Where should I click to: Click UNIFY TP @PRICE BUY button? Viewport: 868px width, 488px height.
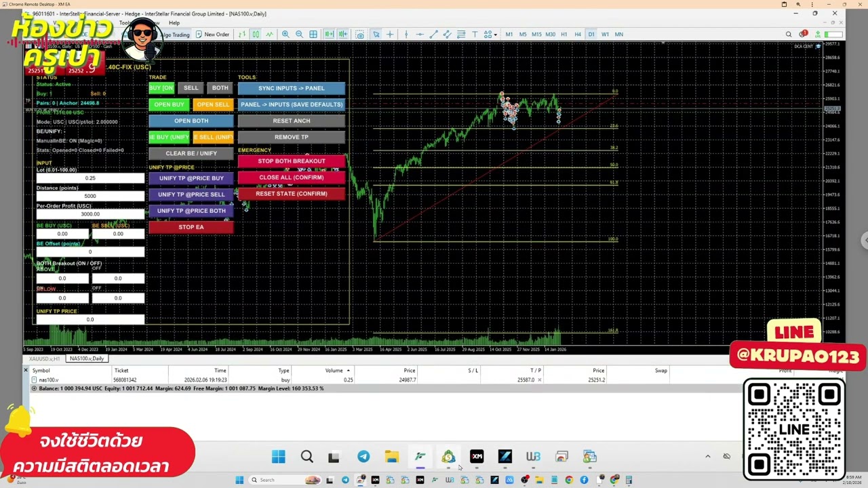pyautogui.click(x=191, y=178)
